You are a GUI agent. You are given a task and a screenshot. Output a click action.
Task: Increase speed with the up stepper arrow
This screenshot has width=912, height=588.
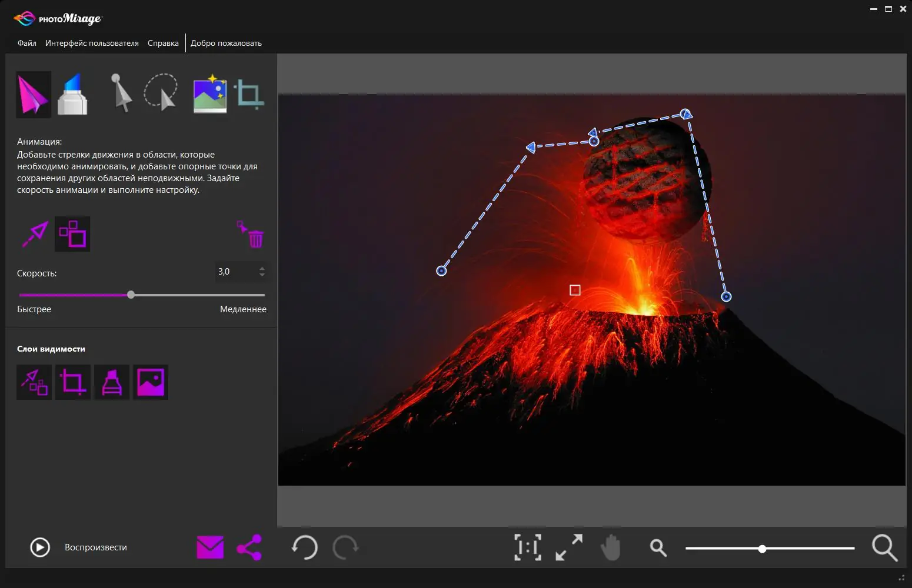[262, 268]
